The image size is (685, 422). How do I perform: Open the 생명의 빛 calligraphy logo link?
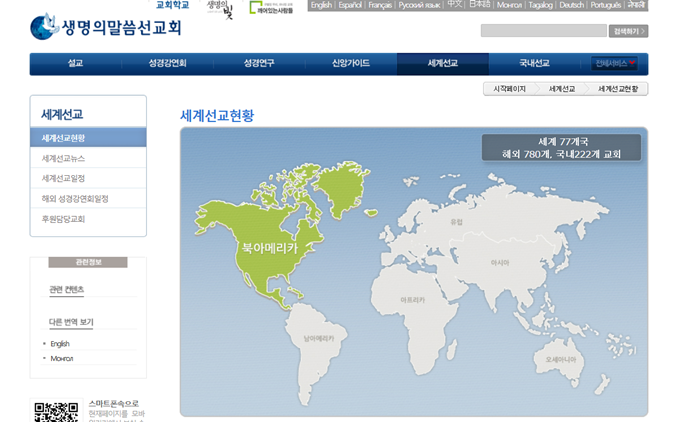tap(220, 10)
